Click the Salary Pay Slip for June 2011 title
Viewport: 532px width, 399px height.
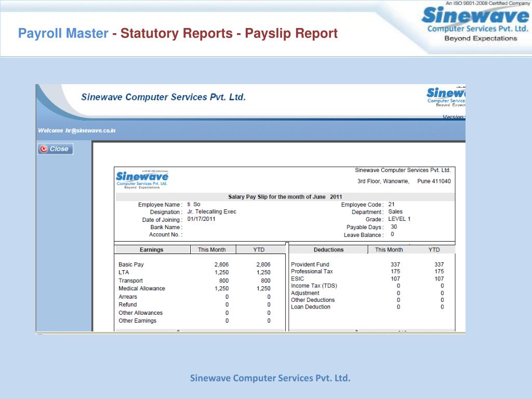tap(285, 197)
